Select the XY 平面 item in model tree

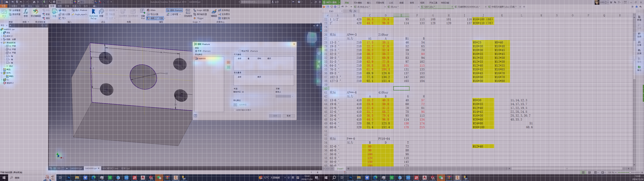(11, 53)
